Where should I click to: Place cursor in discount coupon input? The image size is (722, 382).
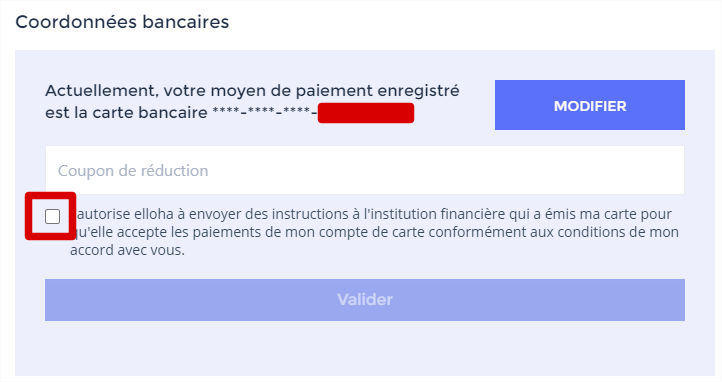point(365,170)
